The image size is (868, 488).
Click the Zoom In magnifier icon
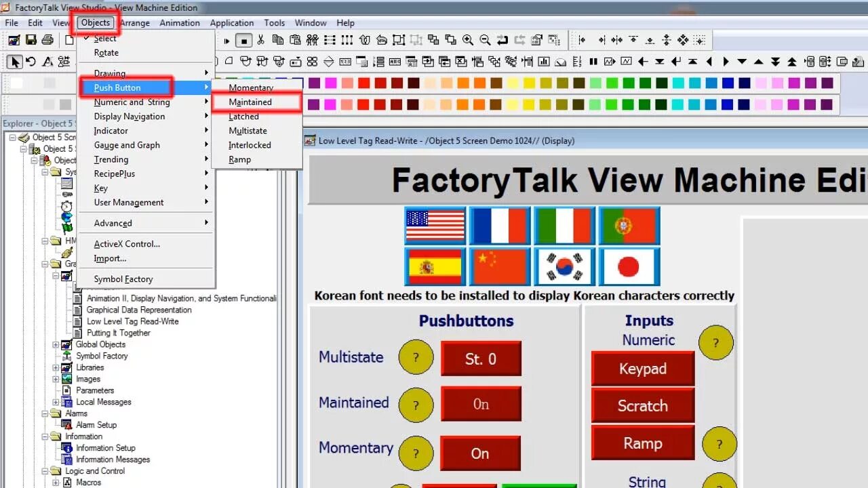pos(468,40)
